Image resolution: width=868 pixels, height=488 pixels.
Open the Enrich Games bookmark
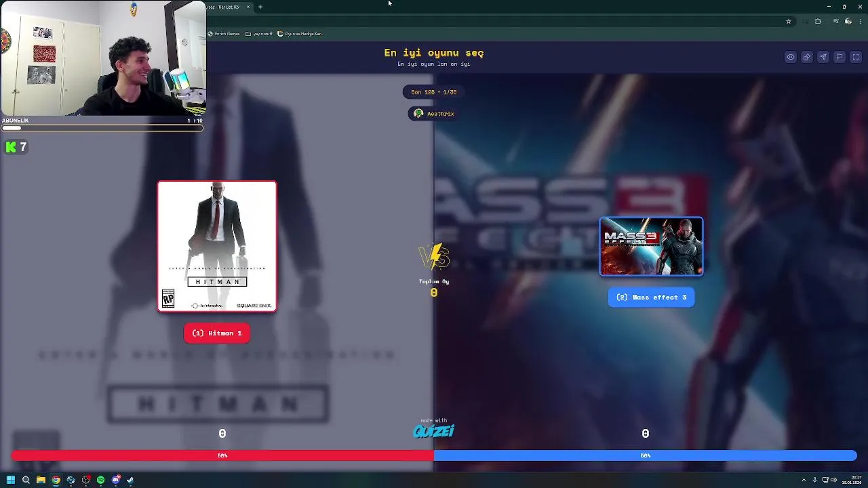tap(224, 34)
